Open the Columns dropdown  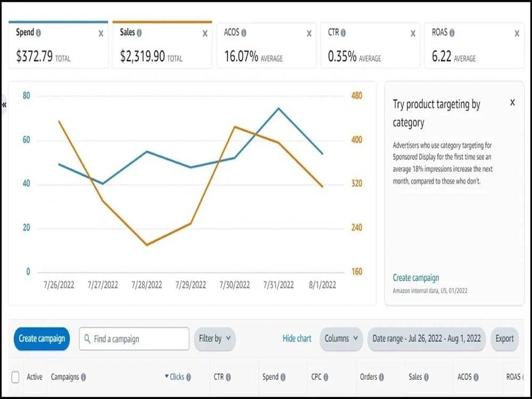[341, 338]
